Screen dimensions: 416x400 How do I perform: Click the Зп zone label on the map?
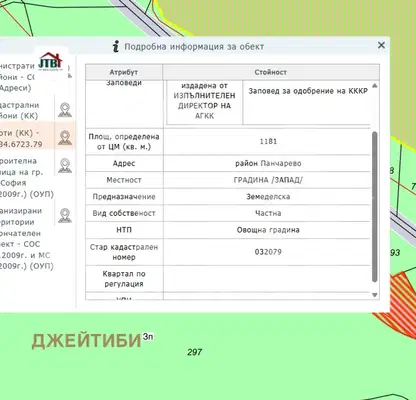coord(148,337)
